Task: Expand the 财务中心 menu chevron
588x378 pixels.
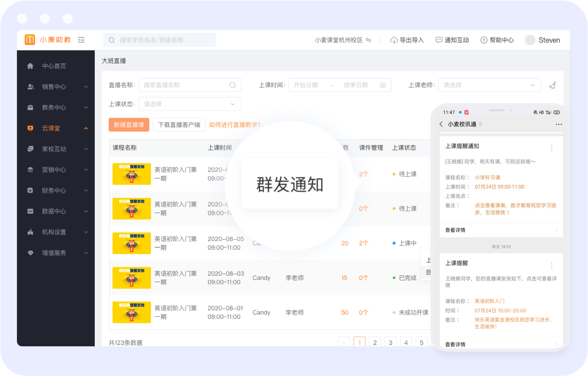Action: [86, 190]
